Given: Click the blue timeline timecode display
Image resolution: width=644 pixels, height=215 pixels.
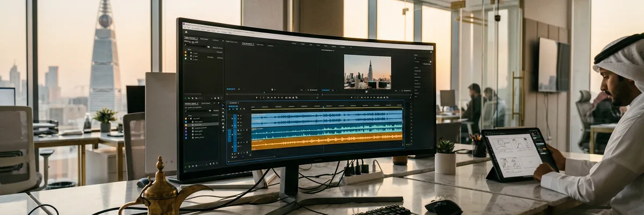Looking at the screenshot, I should 233,106.
